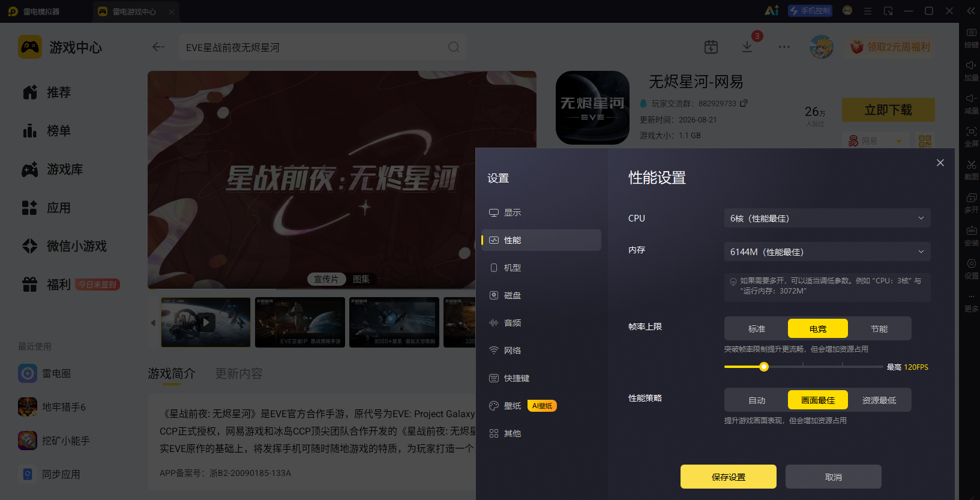The width and height of the screenshot is (980, 500).
Task: Select 节能 frame rate mode
Action: click(x=879, y=328)
